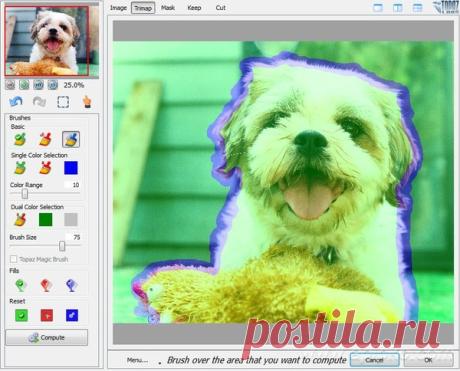Reset mask to green keep
460x371 pixels.
coord(21,315)
